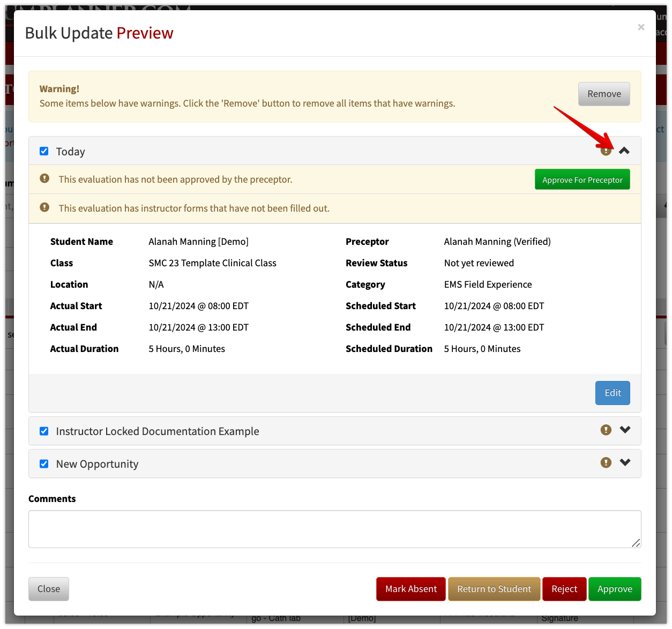This screenshot has height=629, width=672.
Task: Remove all items with warnings
Action: pyautogui.click(x=604, y=94)
